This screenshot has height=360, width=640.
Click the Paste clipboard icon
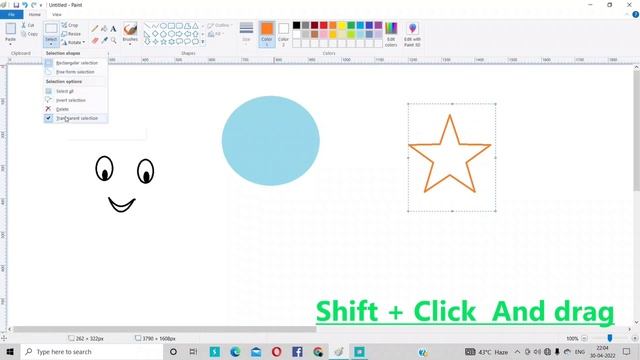pyautogui.click(x=11, y=29)
